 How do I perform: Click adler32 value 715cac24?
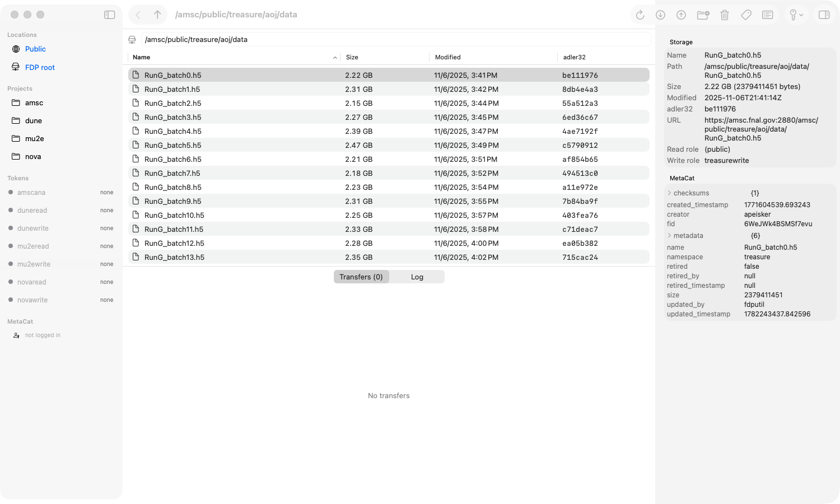pos(580,258)
